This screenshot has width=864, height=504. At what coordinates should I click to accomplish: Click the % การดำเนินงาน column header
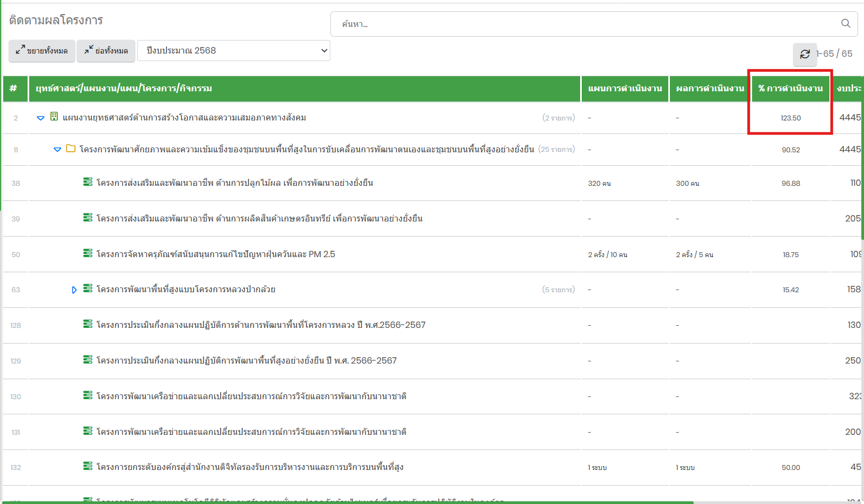click(790, 89)
